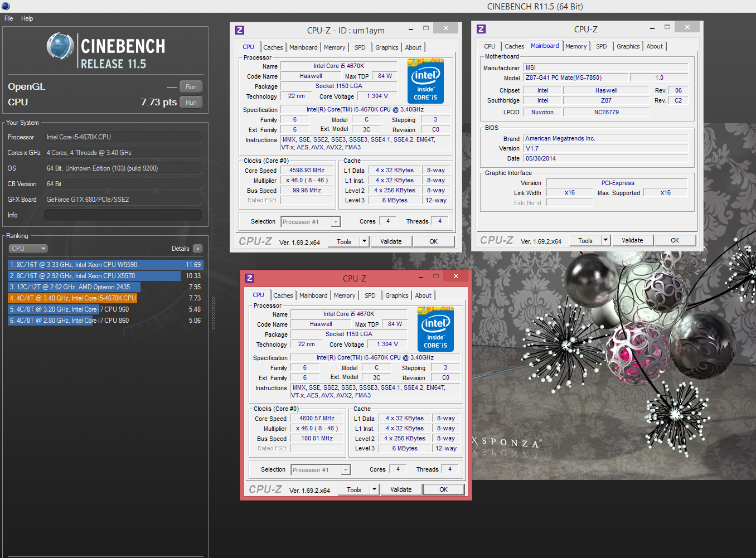Open the Details arrow in the Ranking panel

pos(198,249)
